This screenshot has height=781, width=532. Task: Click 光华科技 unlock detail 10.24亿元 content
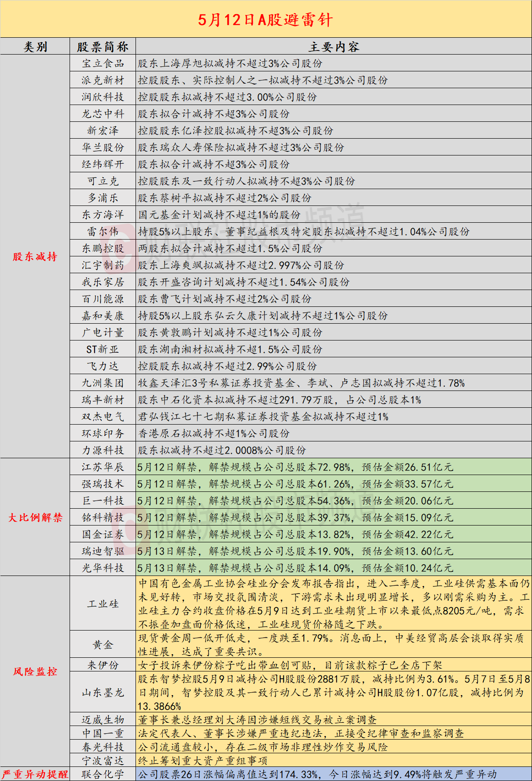295,568
